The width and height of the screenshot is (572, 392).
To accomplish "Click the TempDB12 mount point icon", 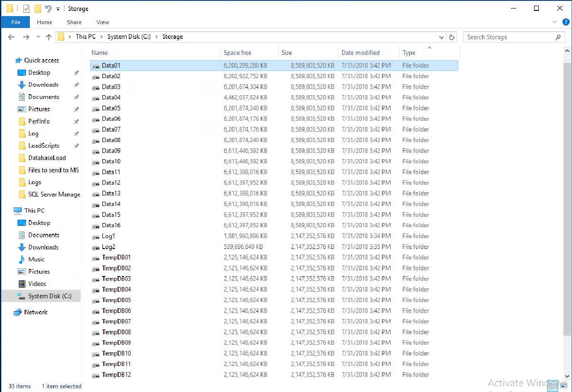I will 96,375.
